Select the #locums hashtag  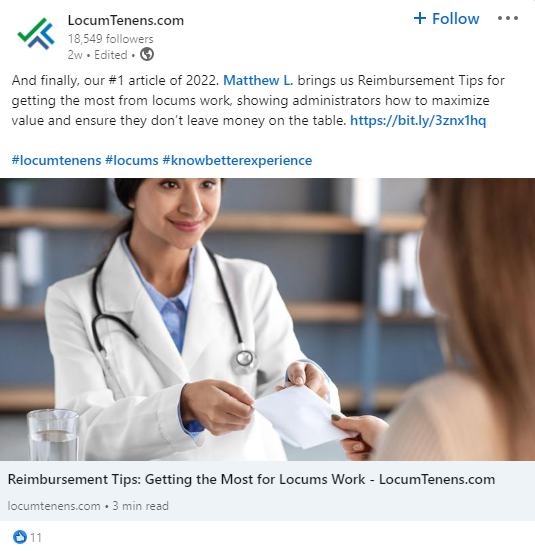point(132,161)
